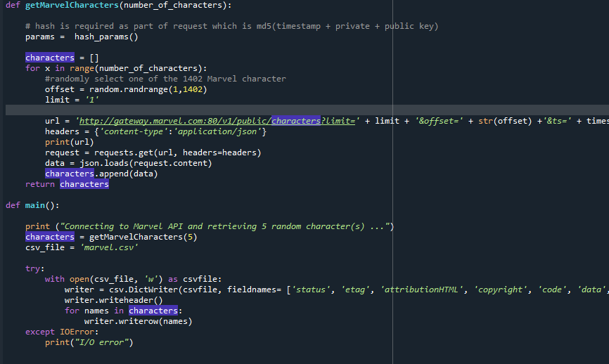The width and height of the screenshot is (609, 364).
Task: Click csv.DictWriter in the writer line
Action: click(x=143, y=290)
